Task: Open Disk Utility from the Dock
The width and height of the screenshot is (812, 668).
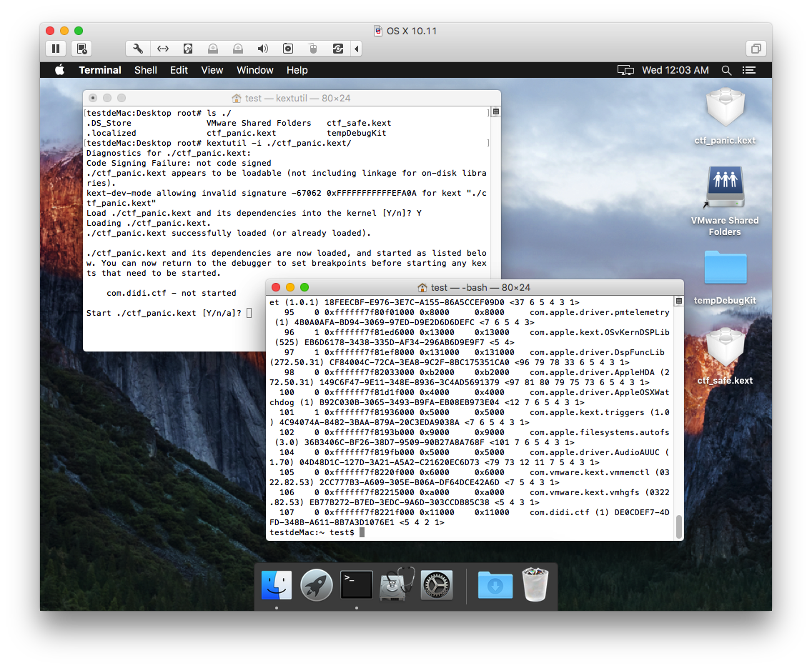Action: pos(396,584)
